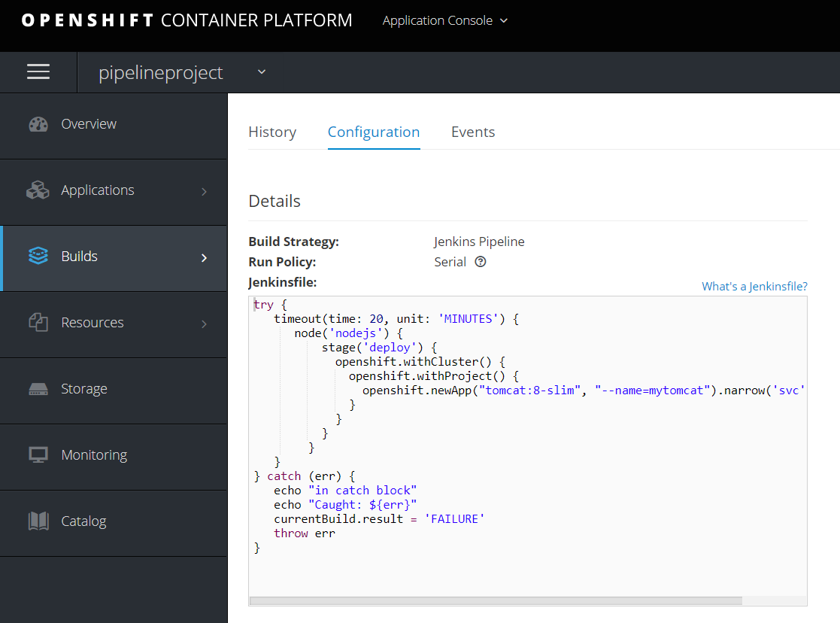Expand the Builds submenu chevron
The image size is (840, 623).
(x=204, y=257)
